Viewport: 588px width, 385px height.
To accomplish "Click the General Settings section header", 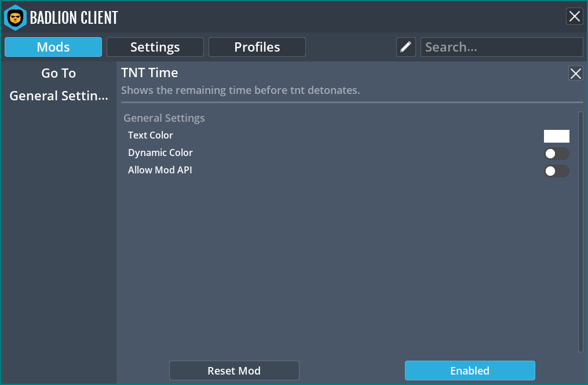I will click(164, 118).
